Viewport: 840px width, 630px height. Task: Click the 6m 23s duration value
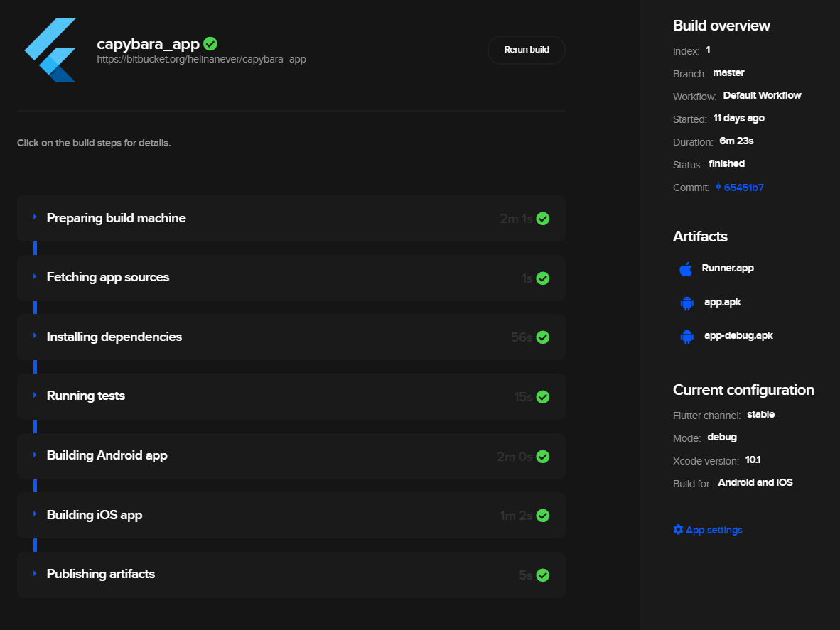[737, 141]
